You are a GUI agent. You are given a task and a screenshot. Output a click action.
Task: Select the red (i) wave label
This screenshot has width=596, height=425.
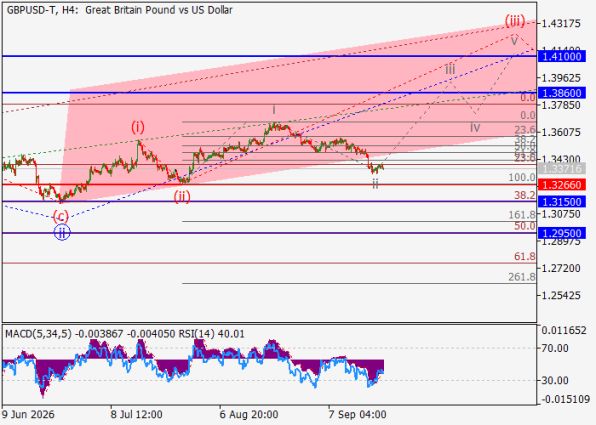click(138, 127)
